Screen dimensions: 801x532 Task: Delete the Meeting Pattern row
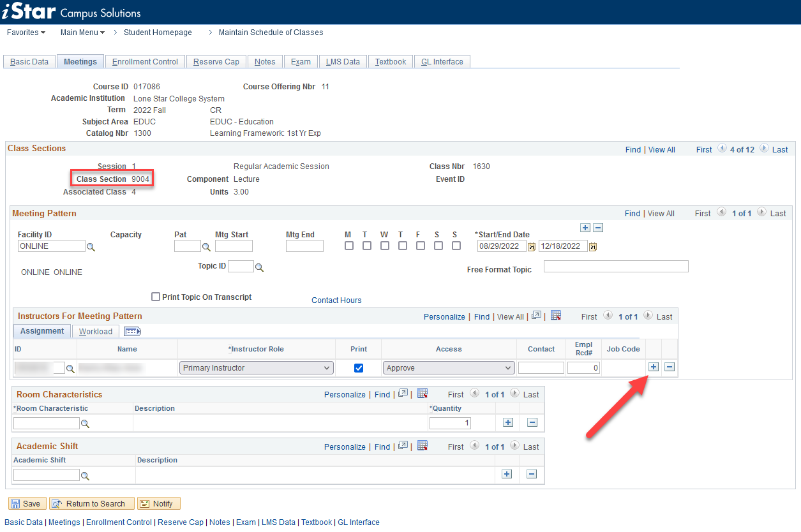598,228
